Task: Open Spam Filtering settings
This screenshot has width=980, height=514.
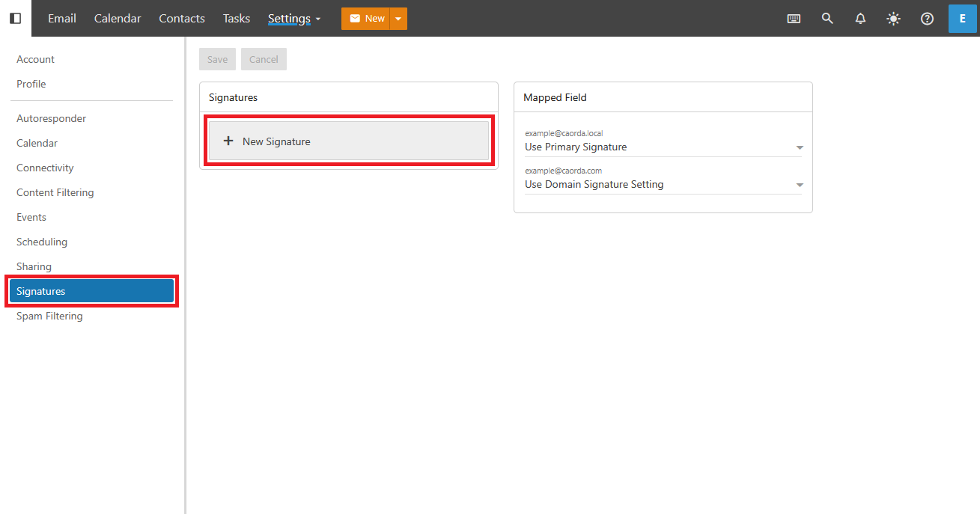Action: [49, 316]
